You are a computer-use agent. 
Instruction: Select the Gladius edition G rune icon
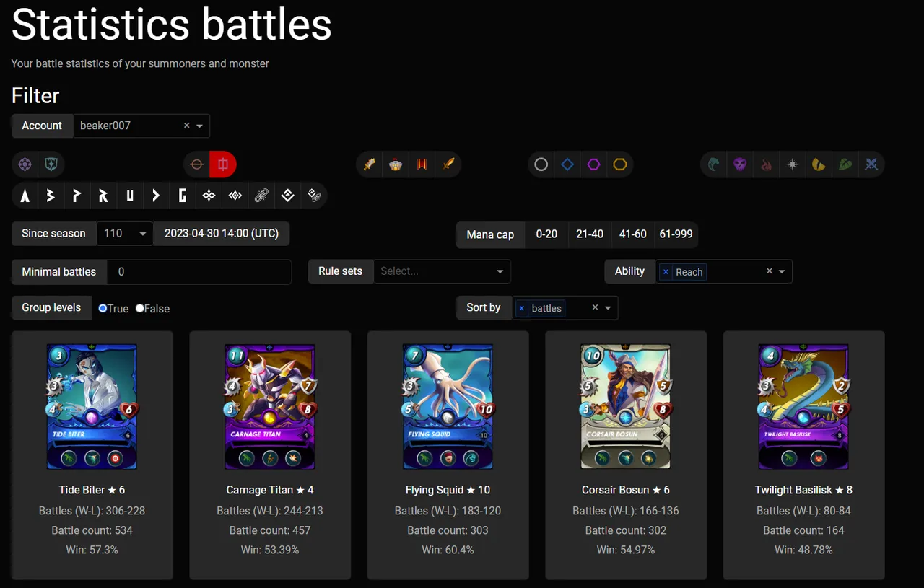point(183,196)
